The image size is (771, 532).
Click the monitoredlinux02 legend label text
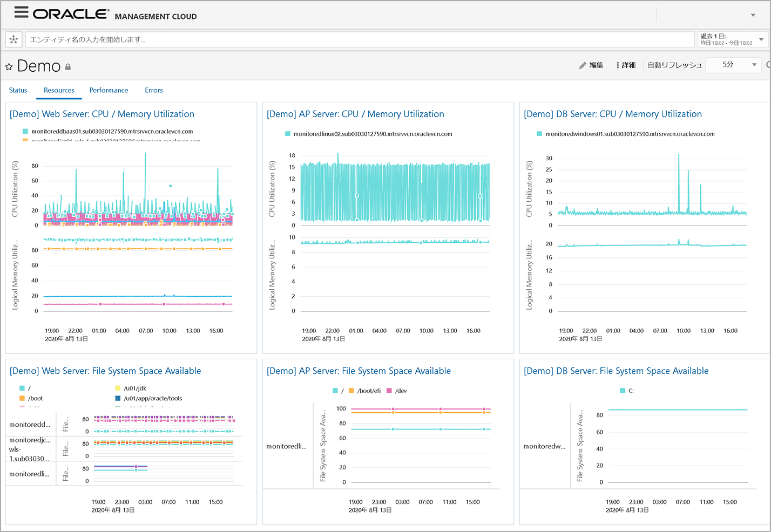tap(373, 134)
